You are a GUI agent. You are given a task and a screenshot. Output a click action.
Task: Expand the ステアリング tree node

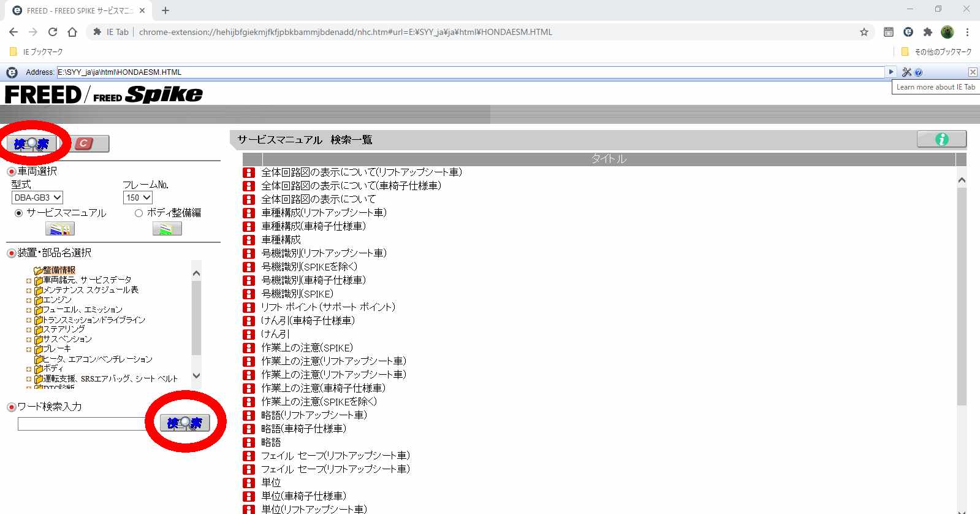pyautogui.click(x=28, y=330)
